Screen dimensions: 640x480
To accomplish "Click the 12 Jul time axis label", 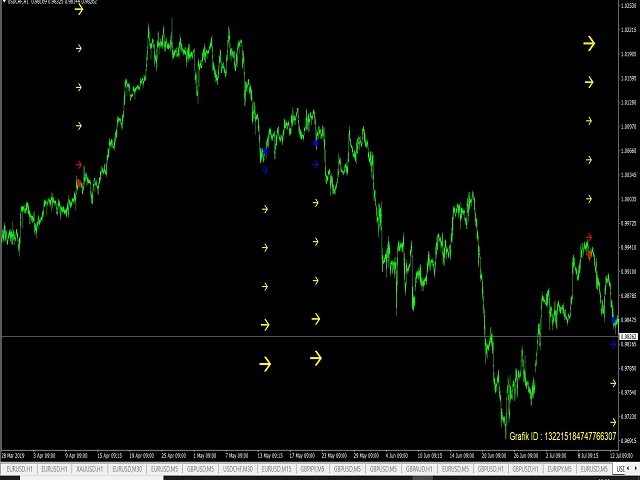I will pos(621,456).
